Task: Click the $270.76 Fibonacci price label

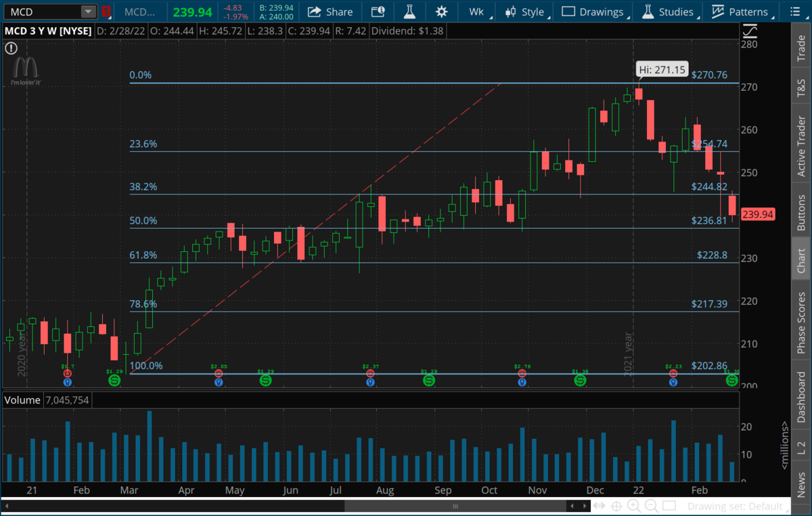Action: (x=709, y=75)
